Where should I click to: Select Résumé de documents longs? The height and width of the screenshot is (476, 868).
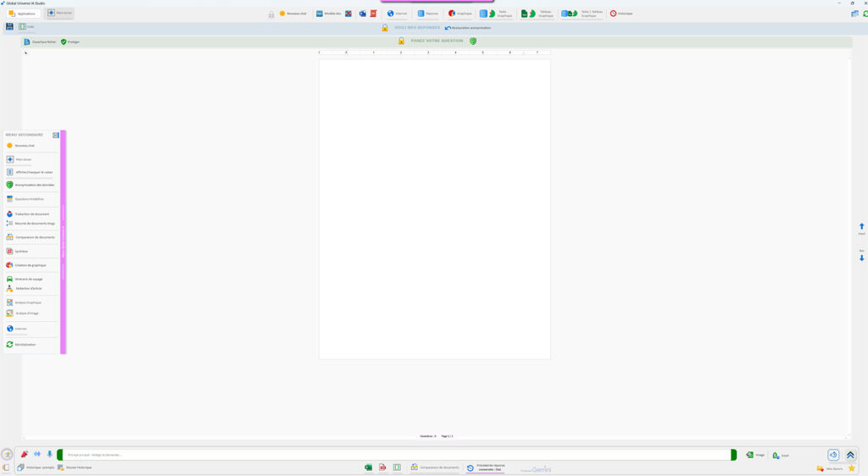coord(31,224)
